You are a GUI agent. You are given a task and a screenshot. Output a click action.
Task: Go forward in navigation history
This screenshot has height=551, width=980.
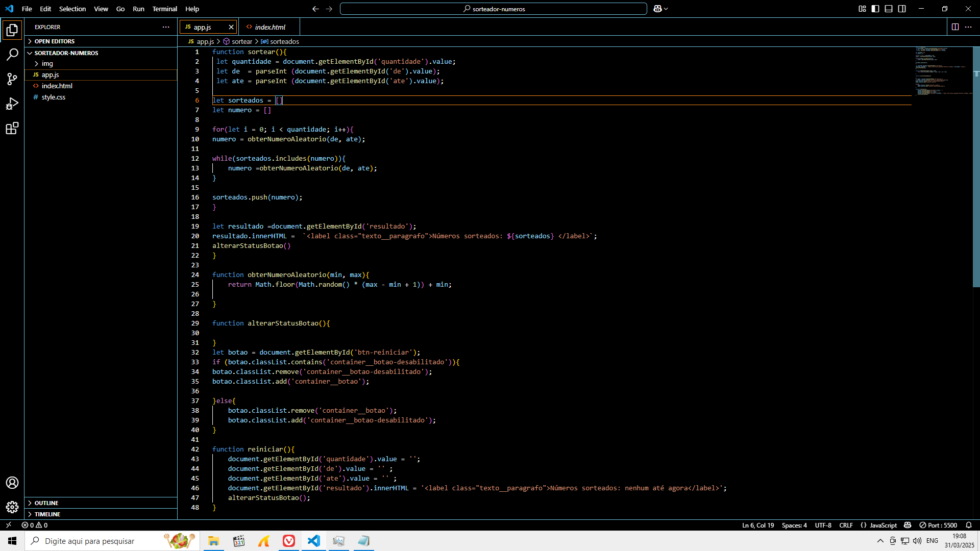tap(329, 9)
